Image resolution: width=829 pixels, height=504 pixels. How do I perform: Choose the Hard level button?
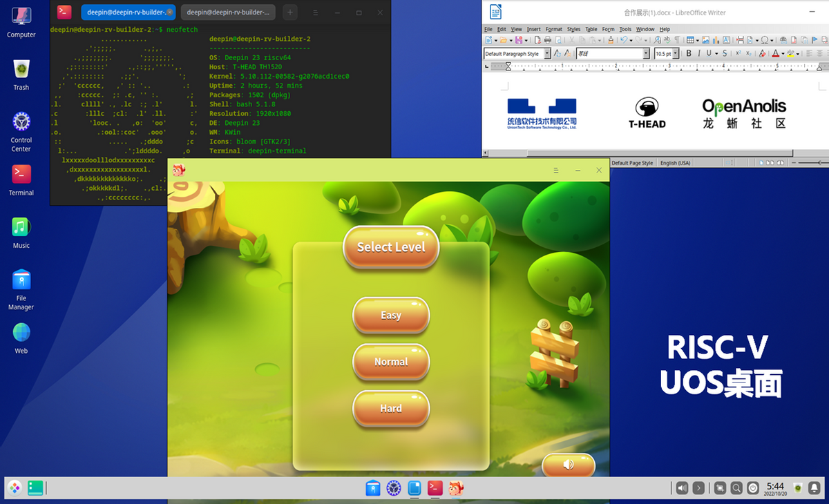click(x=391, y=409)
